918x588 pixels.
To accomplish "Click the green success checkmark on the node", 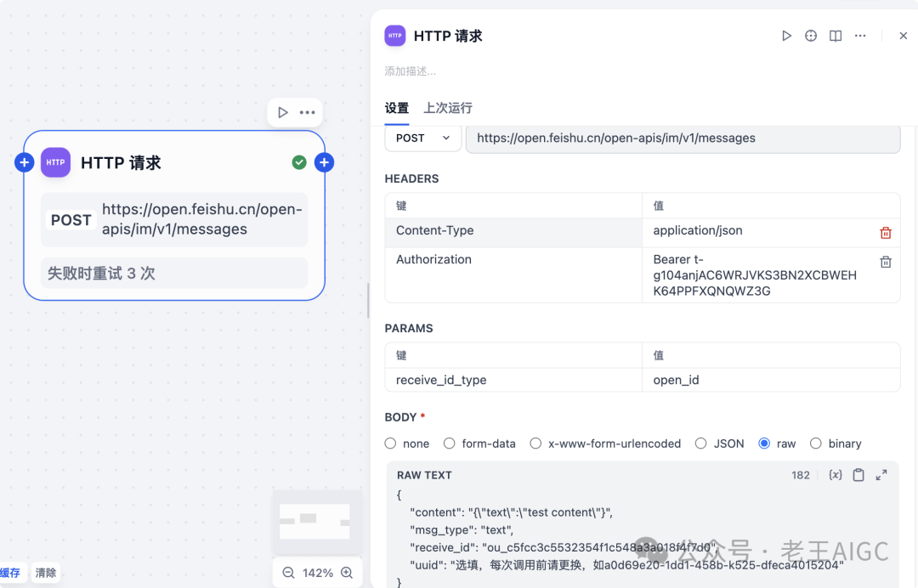I will coord(299,162).
